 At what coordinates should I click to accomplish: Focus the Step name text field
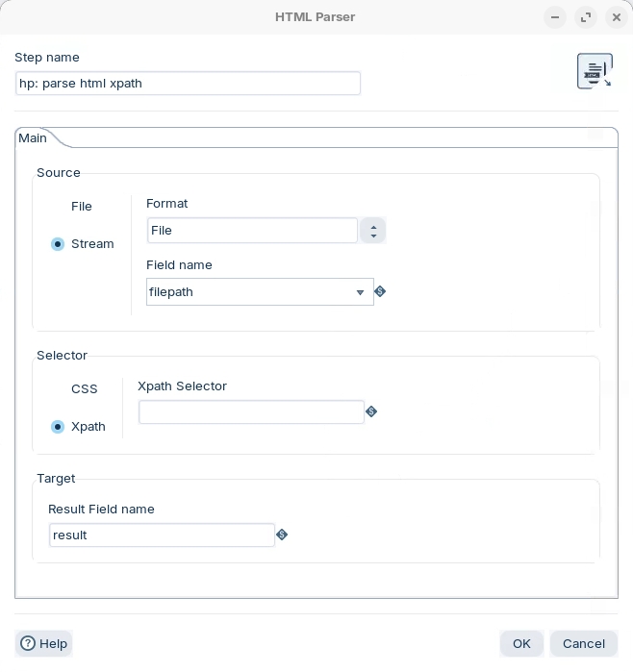coord(188,84)
